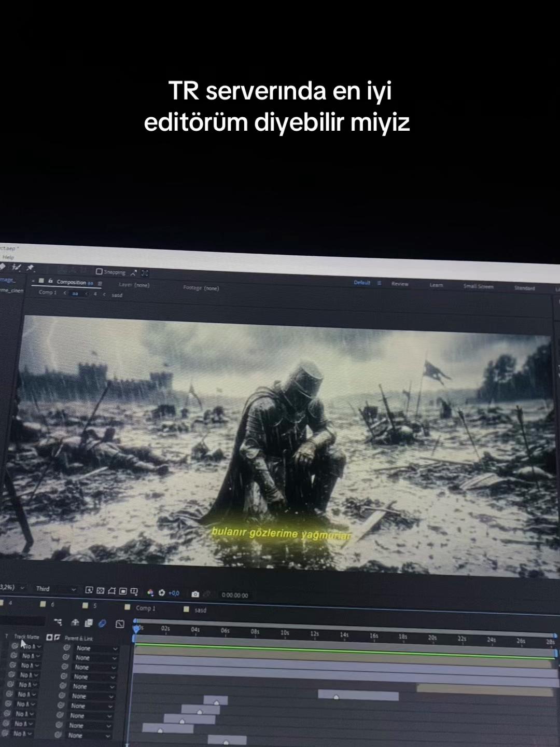The width and height of the screenshot is (560, 747).
Task: Toggle the Fast Previews icon
Action: [x=89, y=590]
